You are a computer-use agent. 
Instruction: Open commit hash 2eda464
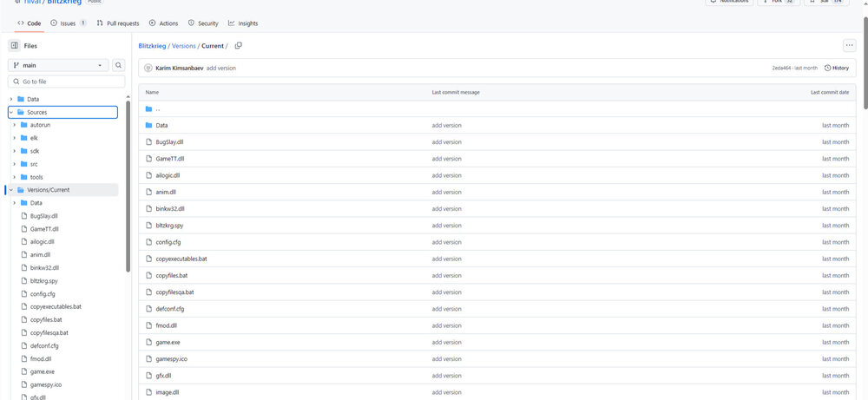(x=781, y=68)
